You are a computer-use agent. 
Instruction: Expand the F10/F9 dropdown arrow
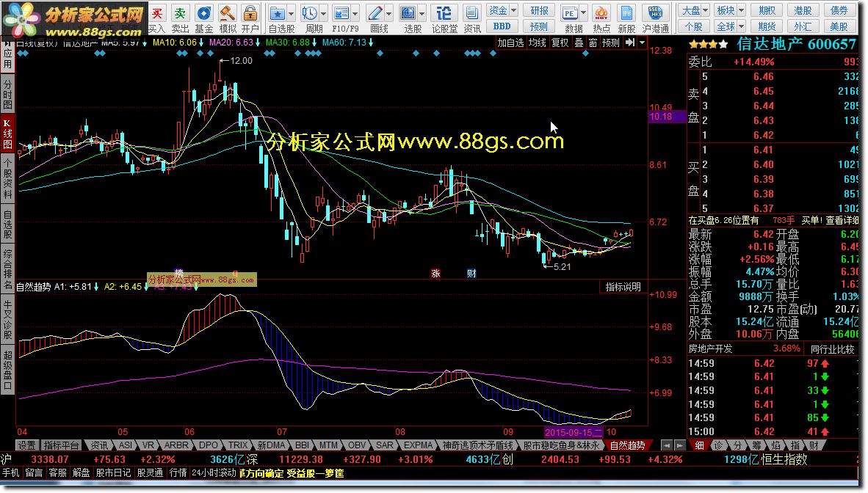[x=355, y=13]
